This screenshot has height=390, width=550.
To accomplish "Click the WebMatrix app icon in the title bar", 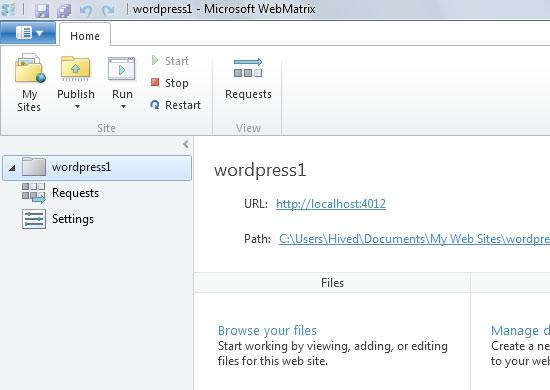I will [8, 9].
